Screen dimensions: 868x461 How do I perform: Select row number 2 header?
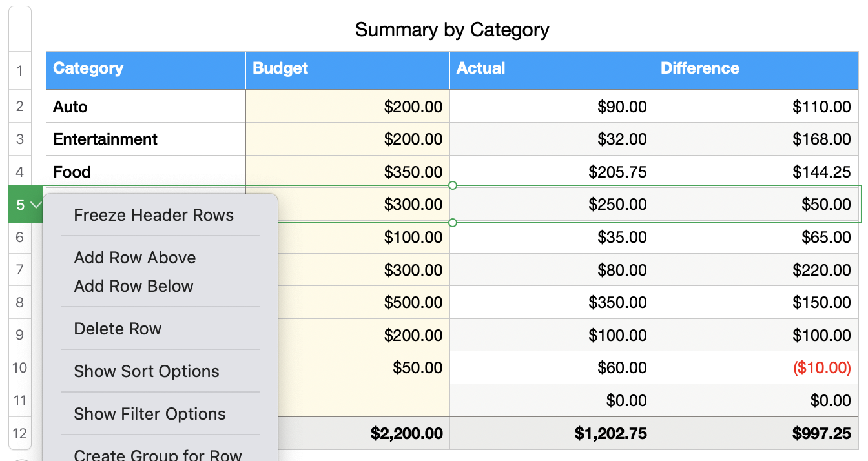(20, 107)
